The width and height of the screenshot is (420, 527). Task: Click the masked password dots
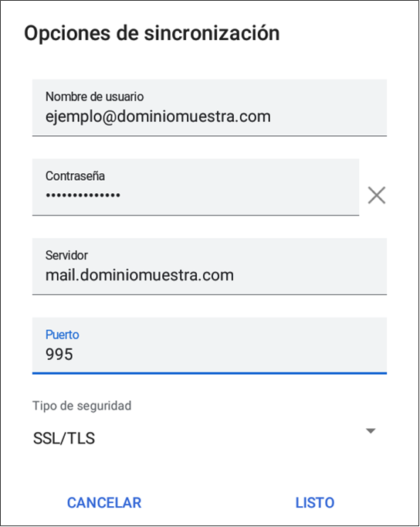(x=83, y=195)
